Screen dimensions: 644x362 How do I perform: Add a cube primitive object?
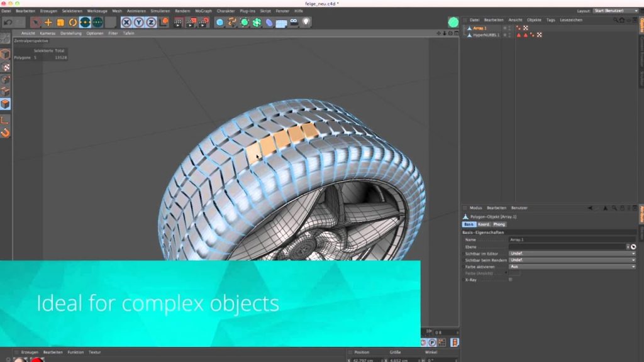pyautogui.click(x=219, y=22)
